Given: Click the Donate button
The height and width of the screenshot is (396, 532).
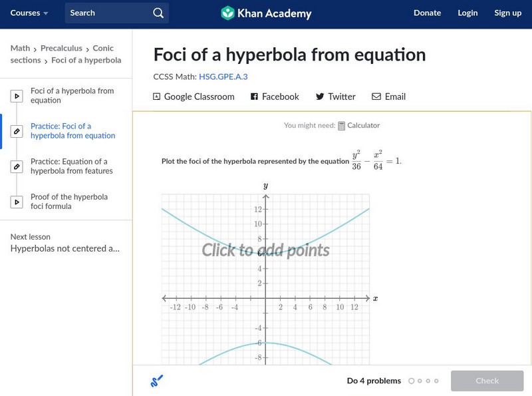Looking at the screenshot, I should pos(427,13).
